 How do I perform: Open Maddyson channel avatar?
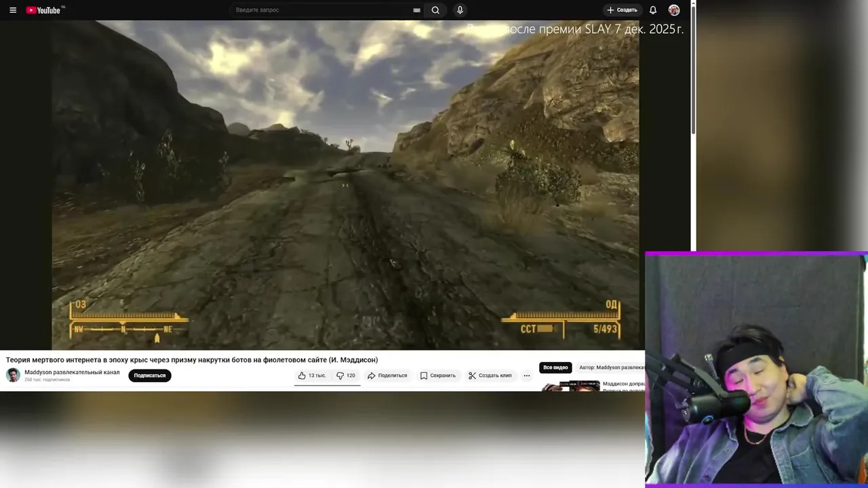pyautogui.click(x=13, y=375)
